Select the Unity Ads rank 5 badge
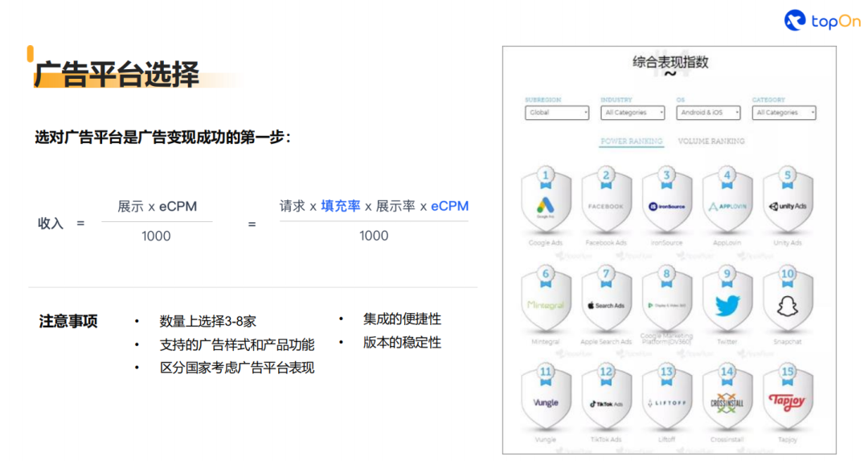 (788, 200)
